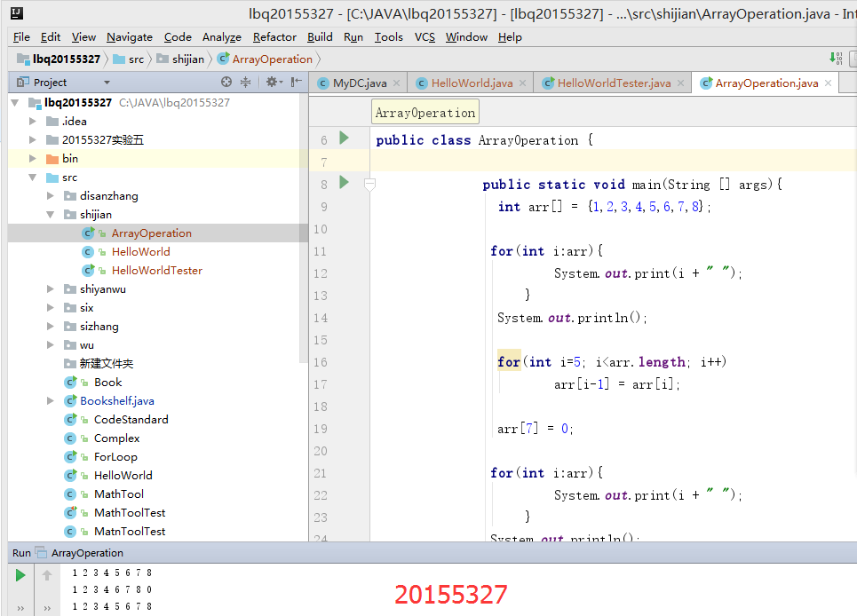Select ArrayOperation class in project tree
The image size is (857, 616).
pyautogui.click(x=151, y=233)
